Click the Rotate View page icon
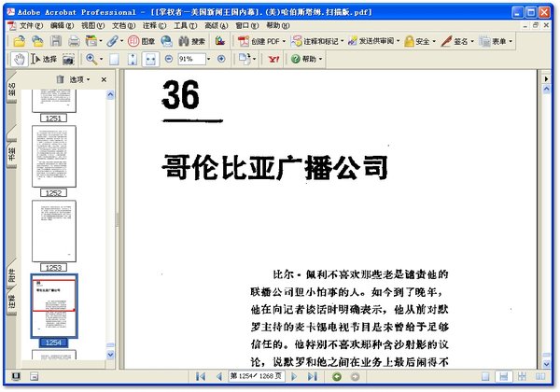The image size is (560, 392). click(x=245, y=59)
